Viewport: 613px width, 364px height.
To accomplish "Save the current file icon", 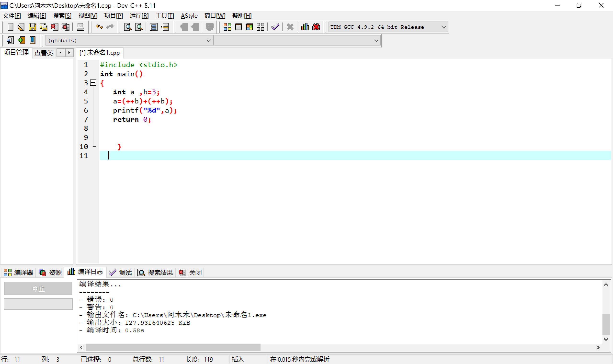I will coord(32,27).
